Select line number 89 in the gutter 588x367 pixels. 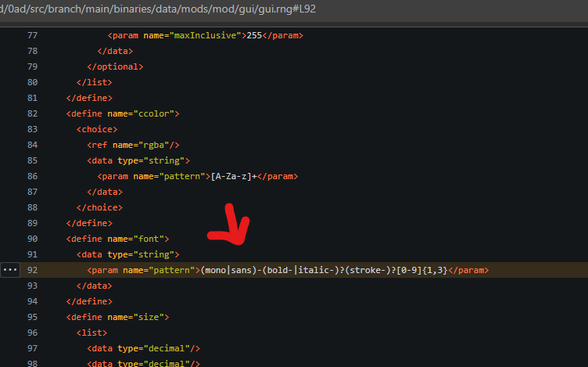(x=32, y=223)
